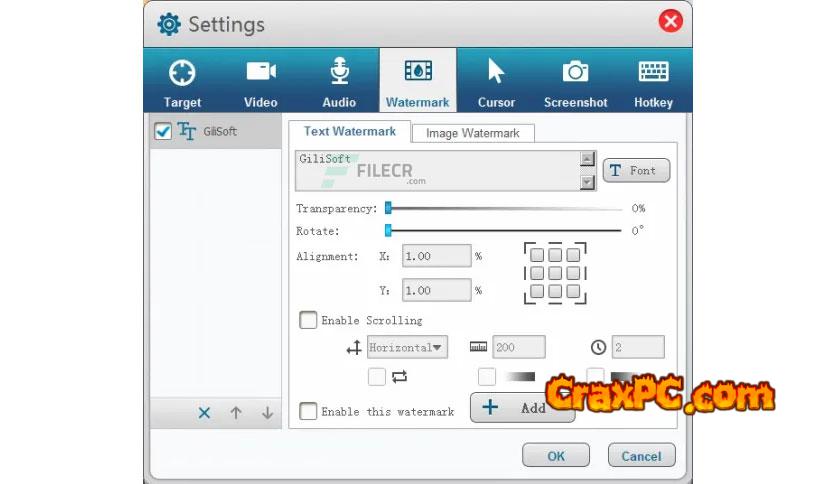Screen dimensions: 836x484
Task: Click the scroll distance field showing 200
Action: coord(519,348)
